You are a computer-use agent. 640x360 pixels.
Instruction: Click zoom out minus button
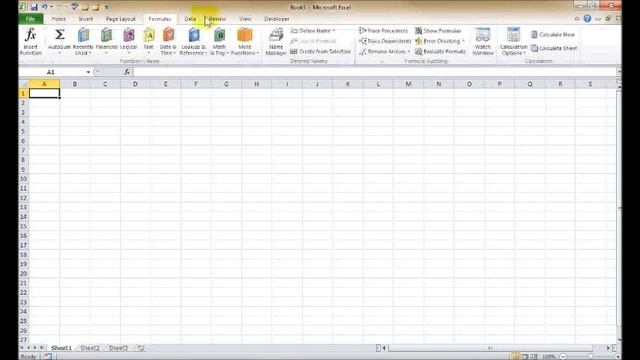pyautogui.click(x=563, y=357)
